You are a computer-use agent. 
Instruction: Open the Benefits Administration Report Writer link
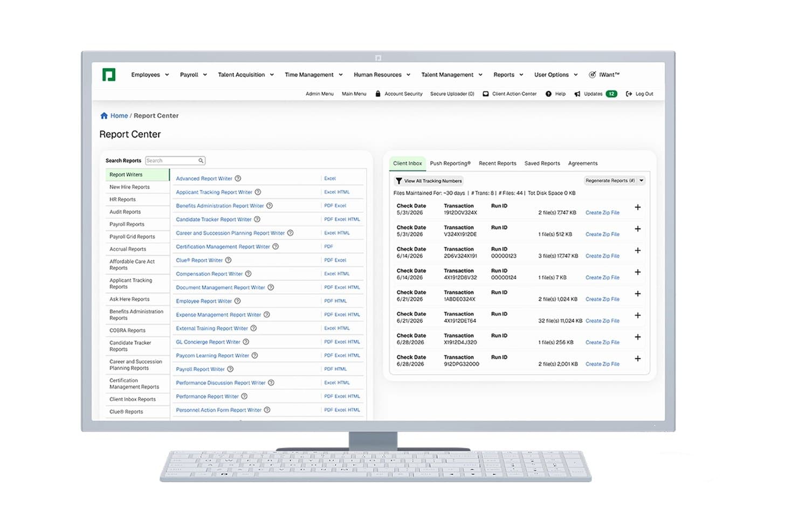coord(220,206)
